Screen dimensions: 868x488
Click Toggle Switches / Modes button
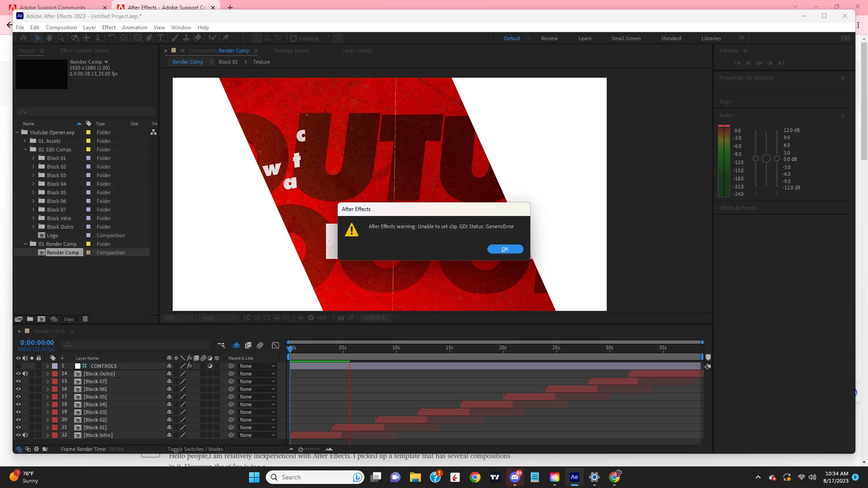pos(195,449)
